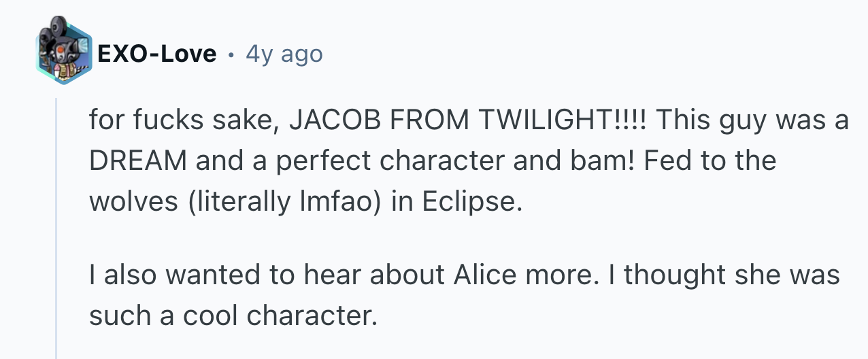
Task: Click the phrase 'such a cool character.'
Action: [232, 315]
